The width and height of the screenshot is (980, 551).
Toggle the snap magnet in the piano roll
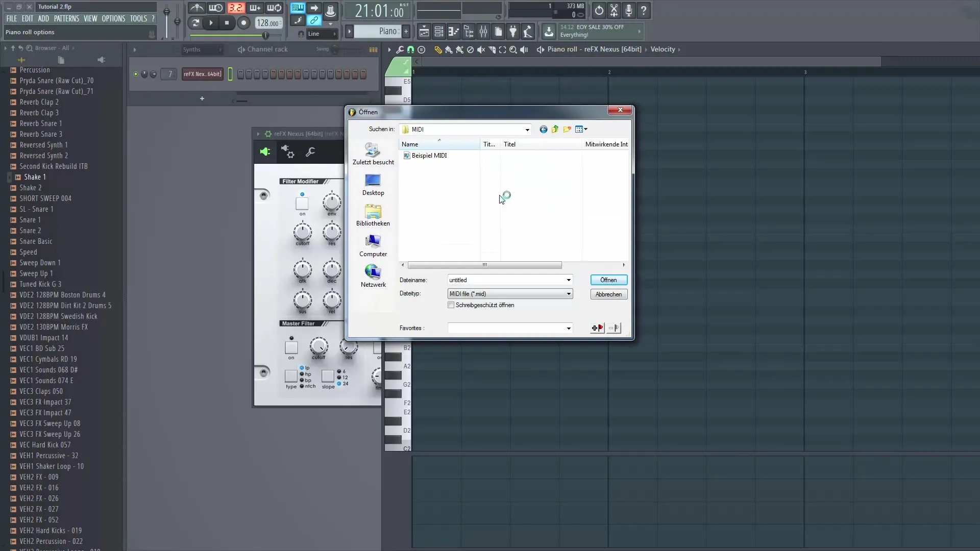411,49
